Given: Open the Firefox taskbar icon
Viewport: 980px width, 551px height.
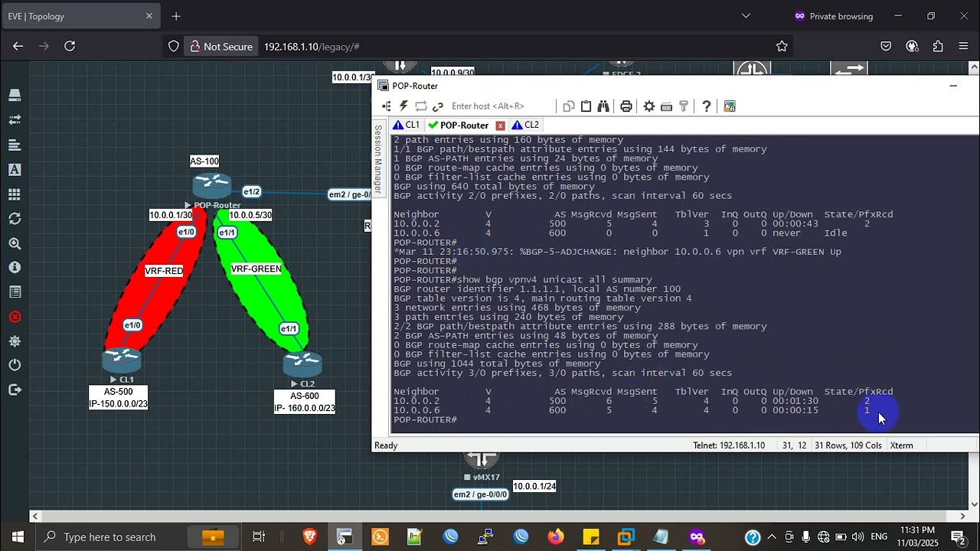Looking at the screenshot, I should pyautogui.click(x=556, y=536).
